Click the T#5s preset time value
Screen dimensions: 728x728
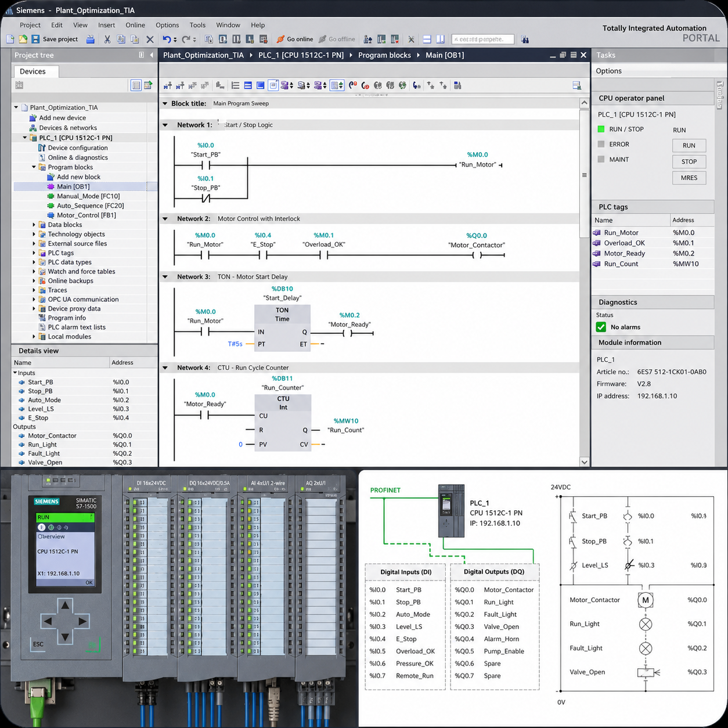235,344
